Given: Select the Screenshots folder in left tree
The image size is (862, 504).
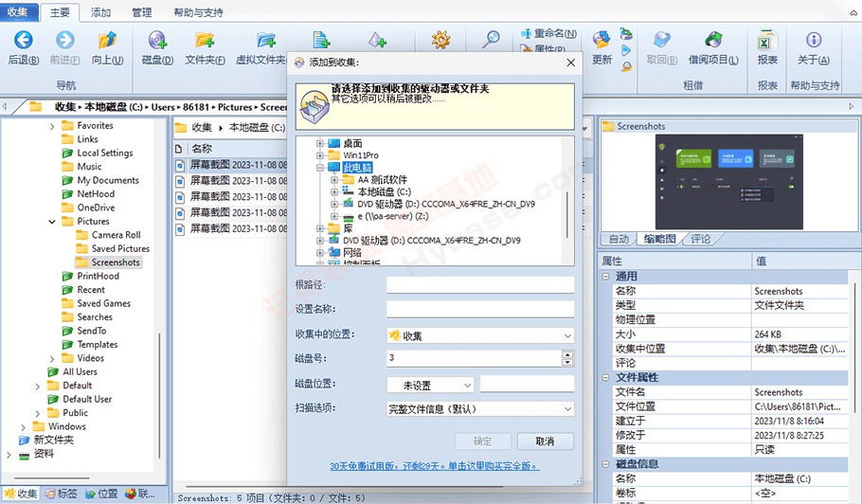Looking at the screenshot, I should (116, 262).
